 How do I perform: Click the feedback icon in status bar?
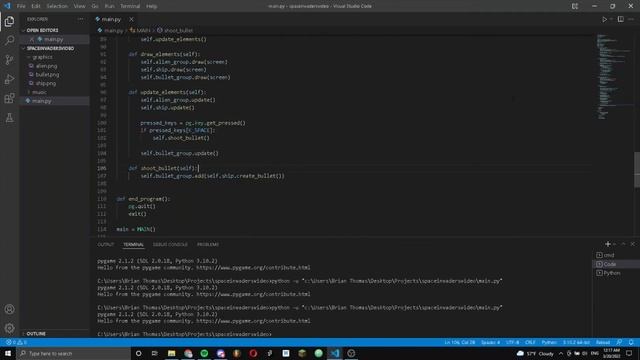click(x=619, y=342)
